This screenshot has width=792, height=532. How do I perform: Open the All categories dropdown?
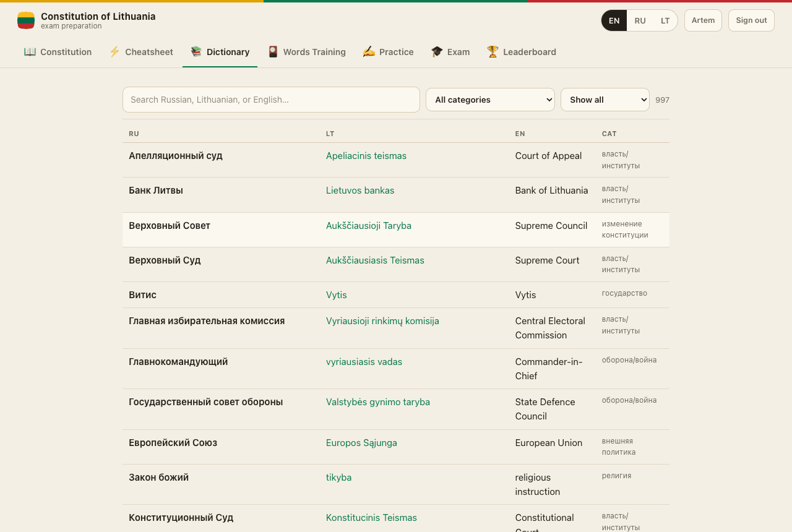click(490, 100)
